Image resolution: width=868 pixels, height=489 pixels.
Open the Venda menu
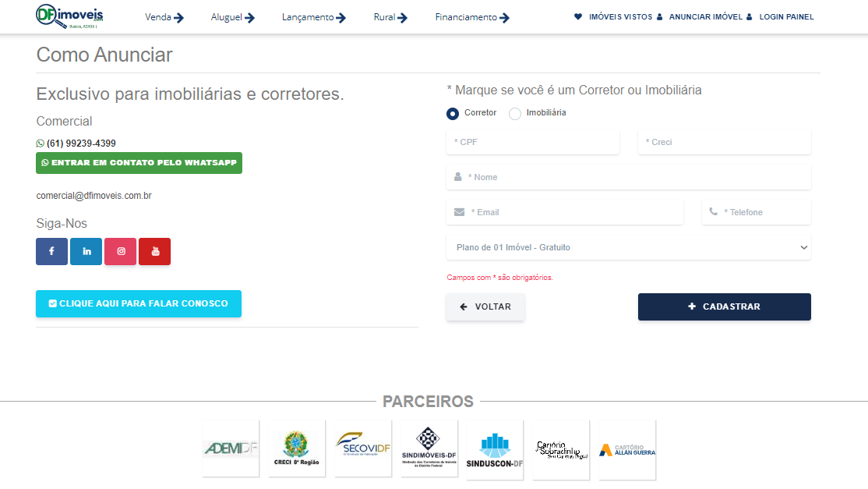164,17
